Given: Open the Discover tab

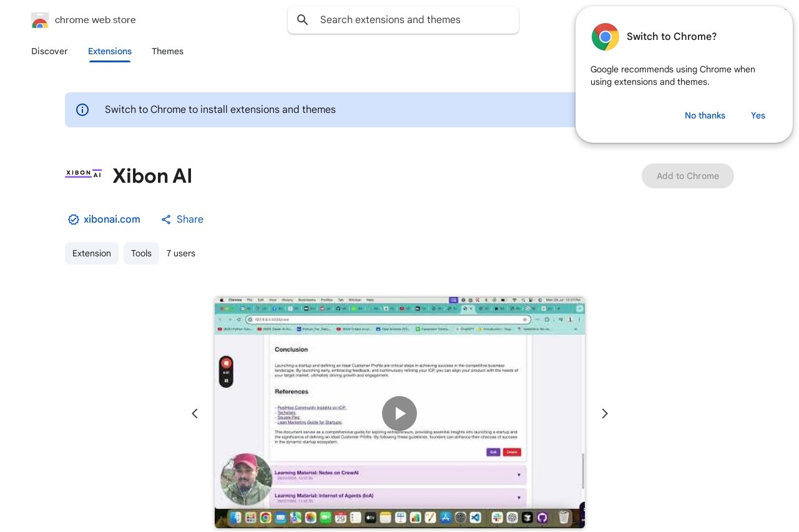Looking at the screenshot, I should [x=49, y=51].
